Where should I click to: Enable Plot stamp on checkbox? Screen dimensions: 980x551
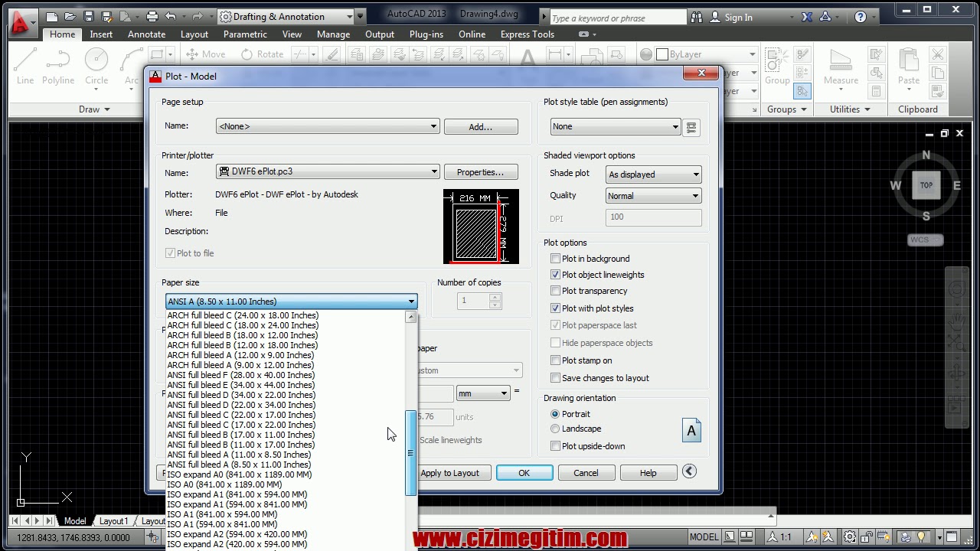[556, 360]
